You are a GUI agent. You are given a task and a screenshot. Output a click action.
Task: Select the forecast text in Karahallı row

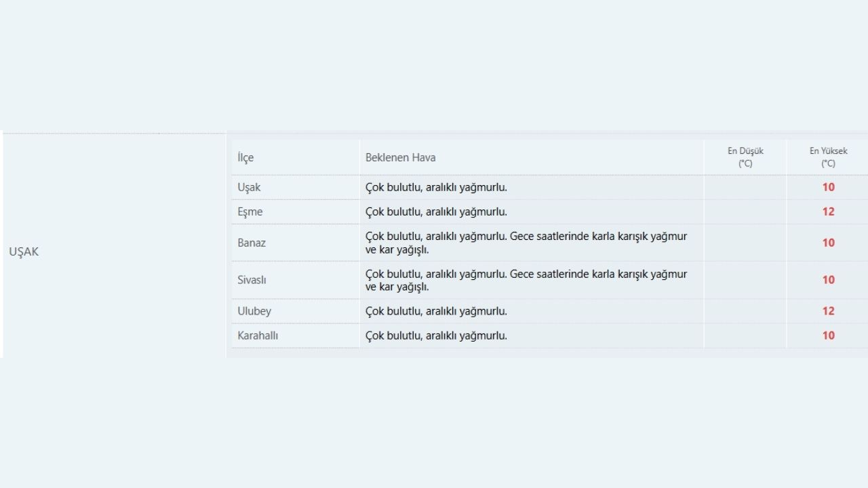436,335
